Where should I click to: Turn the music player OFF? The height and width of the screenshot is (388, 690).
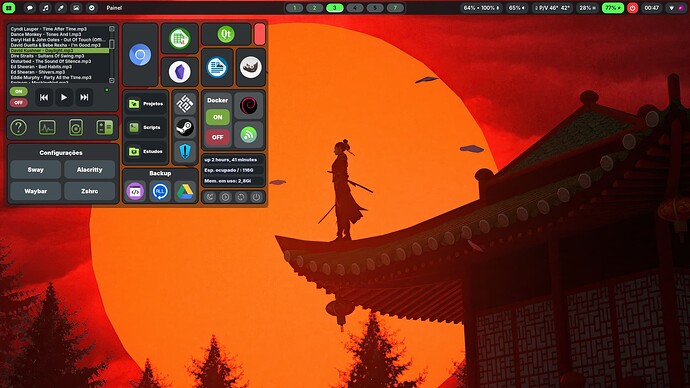point(18,102)
